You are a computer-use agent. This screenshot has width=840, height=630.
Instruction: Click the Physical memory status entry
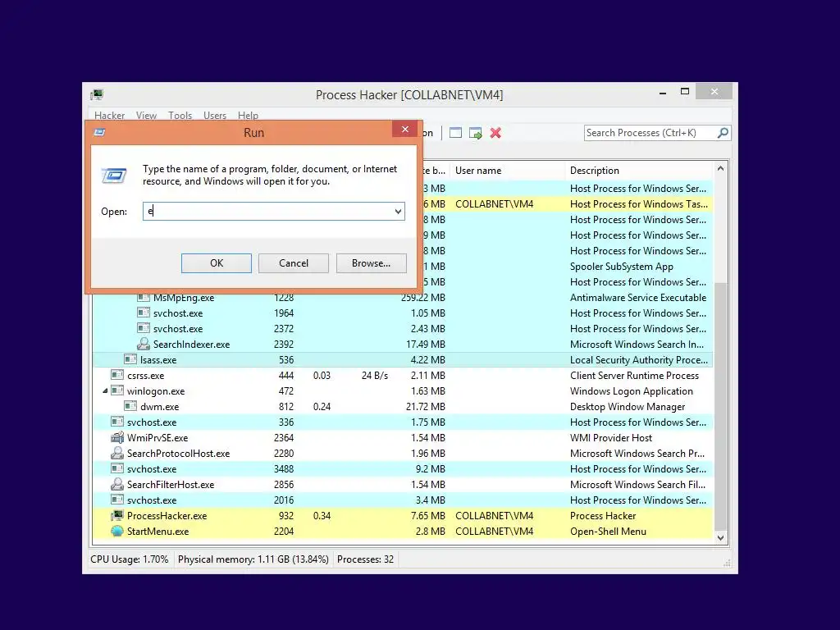coord(253,559)
